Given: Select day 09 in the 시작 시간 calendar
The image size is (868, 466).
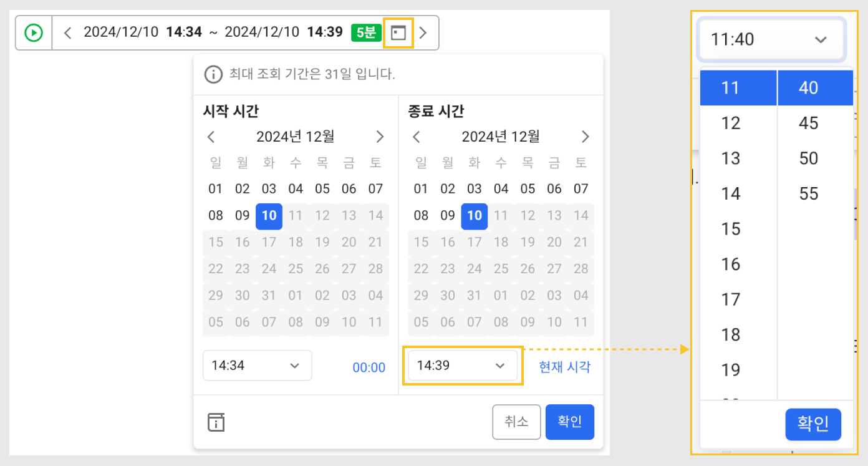Looking at the screenshot, I should pyautogui.click(x=243, y=216).
